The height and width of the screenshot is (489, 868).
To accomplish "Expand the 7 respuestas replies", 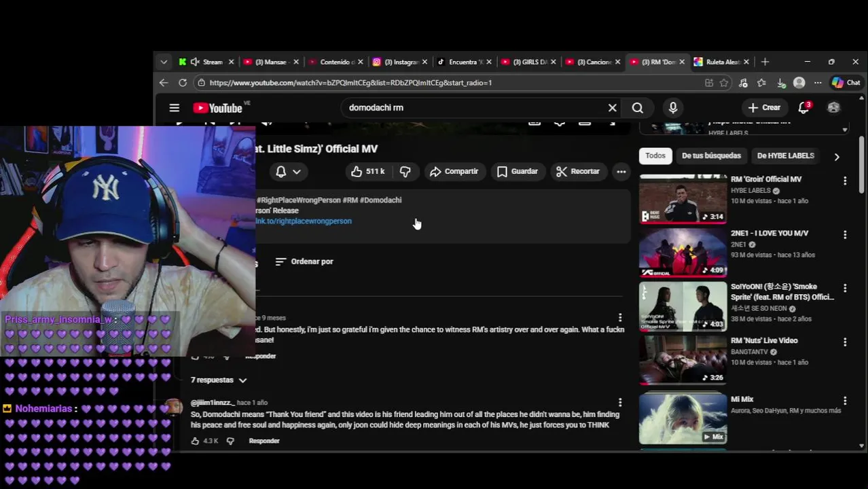I will [x=219, y=380].
